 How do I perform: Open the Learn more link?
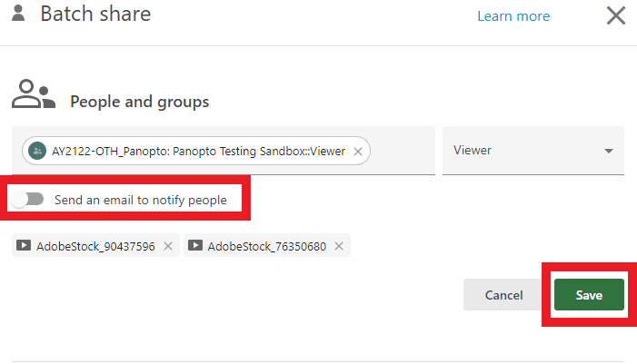(513, 16)
